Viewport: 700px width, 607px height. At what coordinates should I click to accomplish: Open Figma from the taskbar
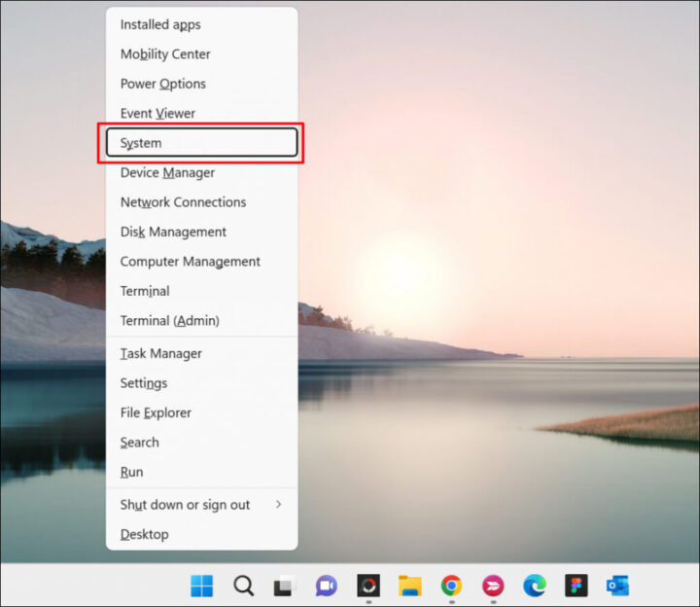[x=576, y=586]
